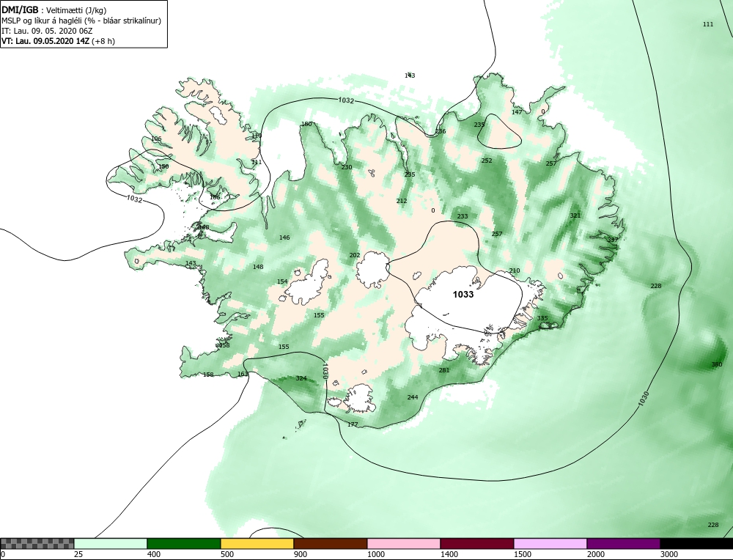Click the light green 25–400 legend swatch
The image size is (733, 560).
(111, 543)
